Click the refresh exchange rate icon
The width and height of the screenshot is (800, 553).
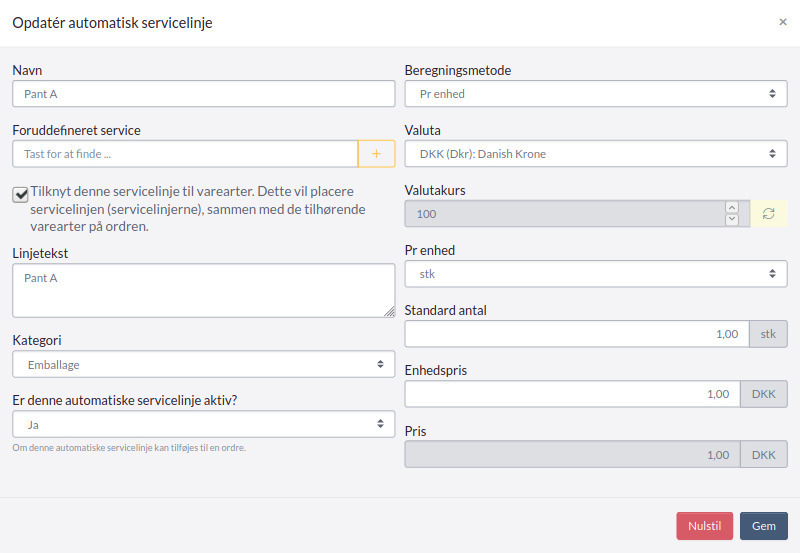click(x=768, y=214)
